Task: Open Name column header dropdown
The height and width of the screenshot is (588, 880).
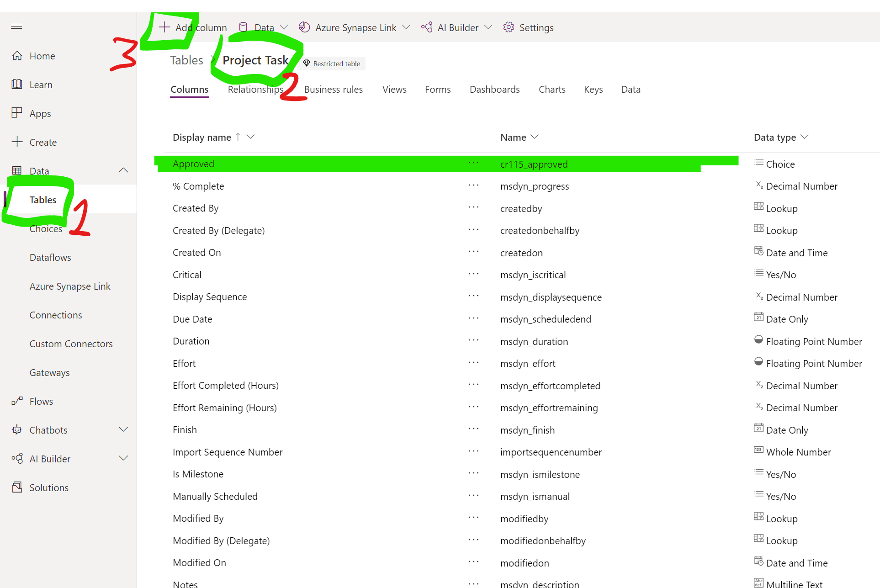Action: coord(535,137)
